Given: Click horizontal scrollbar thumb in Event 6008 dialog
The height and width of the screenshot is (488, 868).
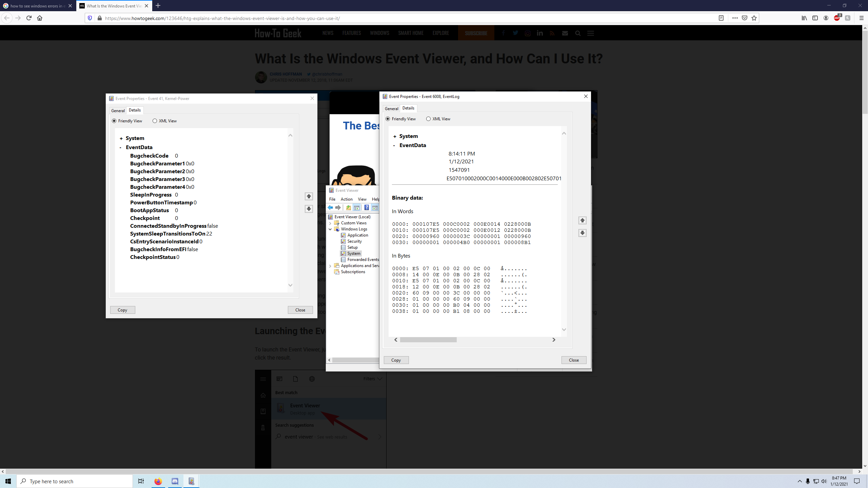Looking at the screenshot, I should (428, 340).
